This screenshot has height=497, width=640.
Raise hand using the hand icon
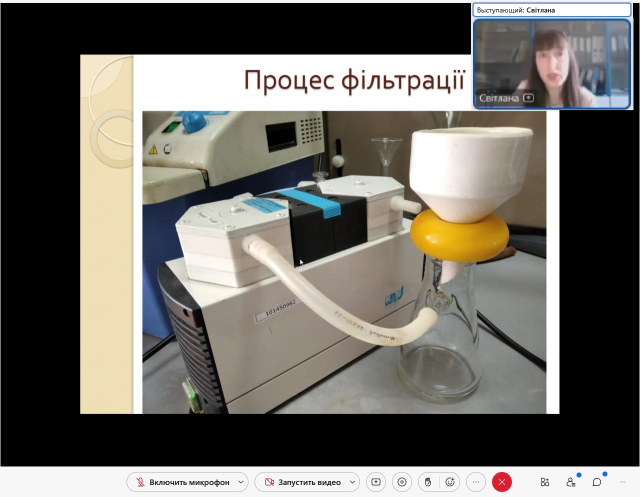point(428,481)
